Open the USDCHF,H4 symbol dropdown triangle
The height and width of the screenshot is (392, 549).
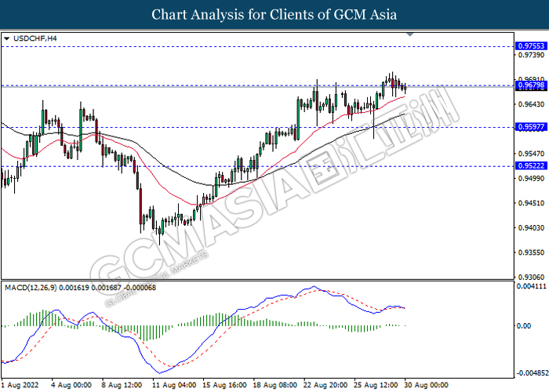tap(6, 38)
